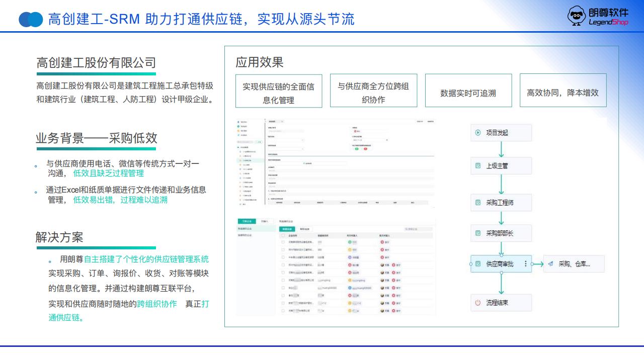Select the 采购部部长 workflow node

(501, 233)
